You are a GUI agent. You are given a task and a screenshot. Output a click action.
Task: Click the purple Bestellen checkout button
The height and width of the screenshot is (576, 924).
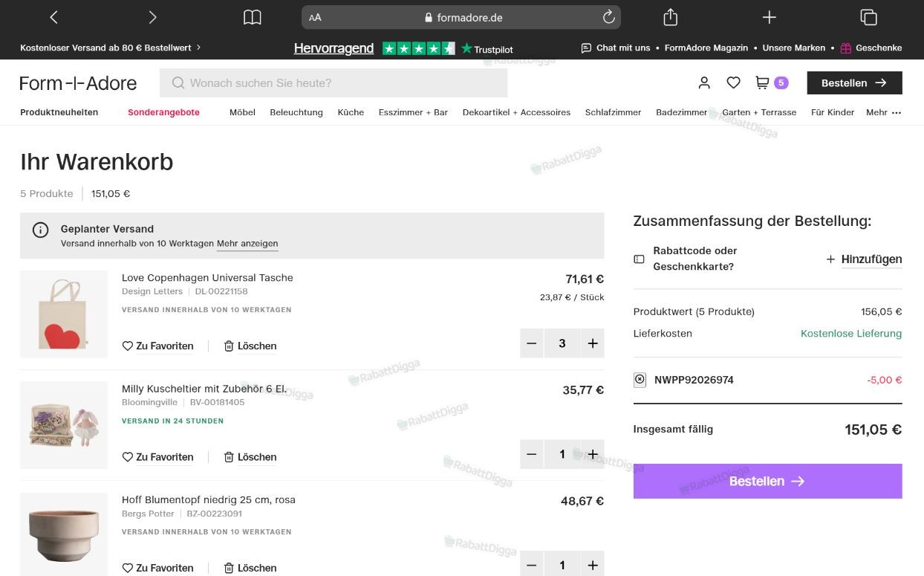coord(767,482)
